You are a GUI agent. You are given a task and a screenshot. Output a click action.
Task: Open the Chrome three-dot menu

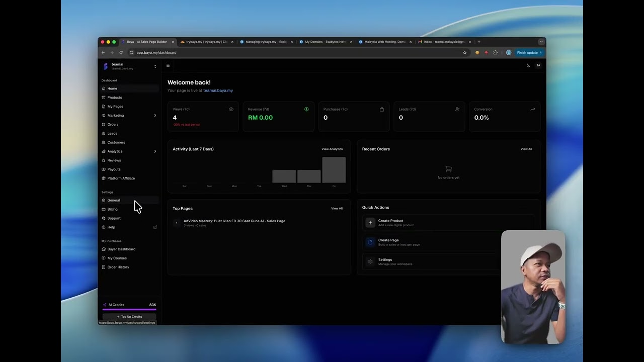coord(541,52)
